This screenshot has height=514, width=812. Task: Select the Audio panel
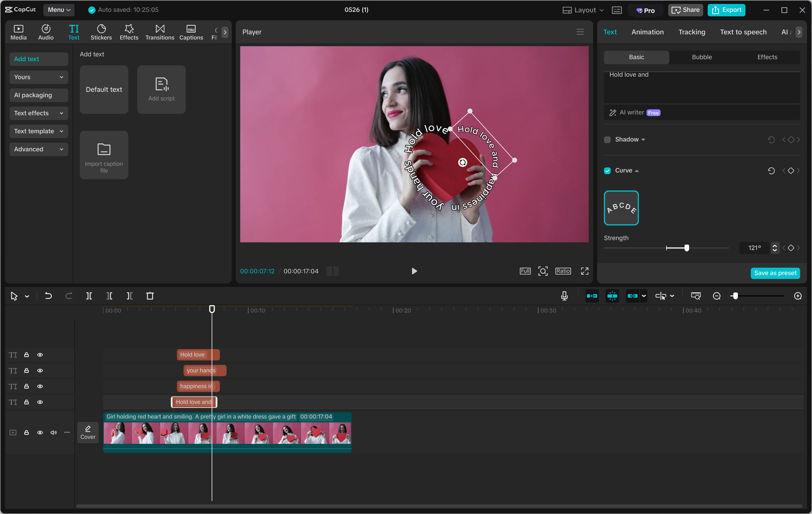pyautogui.click(x=45, y=32)
